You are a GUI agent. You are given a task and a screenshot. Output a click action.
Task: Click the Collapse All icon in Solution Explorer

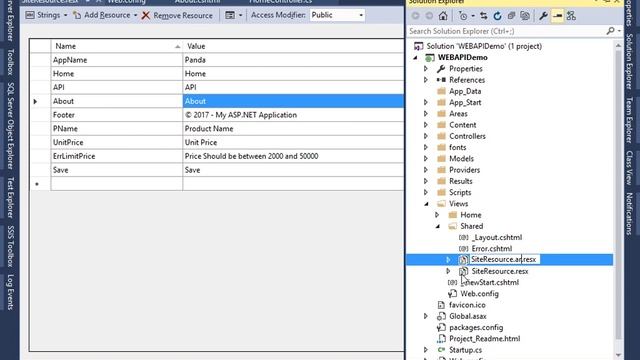[x=511, y=16]
